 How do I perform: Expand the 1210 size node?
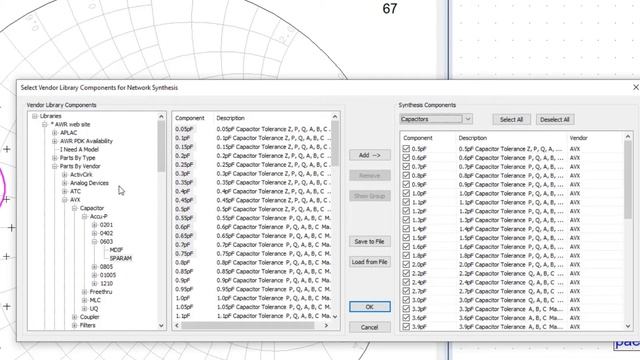click(x=94, y=283)
